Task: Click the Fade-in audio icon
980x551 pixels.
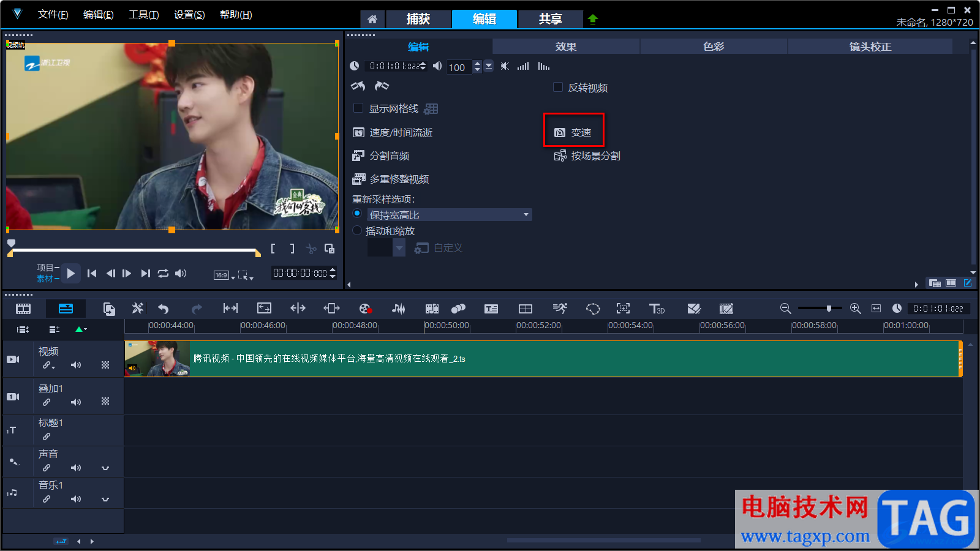Action: pos(523,66)
